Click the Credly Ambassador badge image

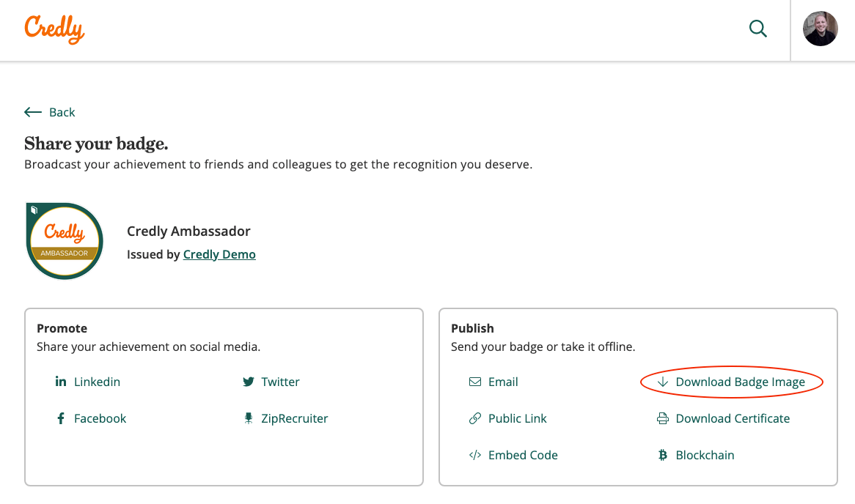(65, 240)
